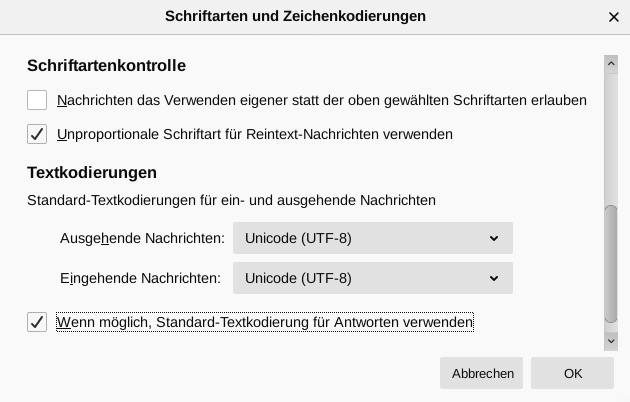Click the scrollbar down arrow

[611, 341]
